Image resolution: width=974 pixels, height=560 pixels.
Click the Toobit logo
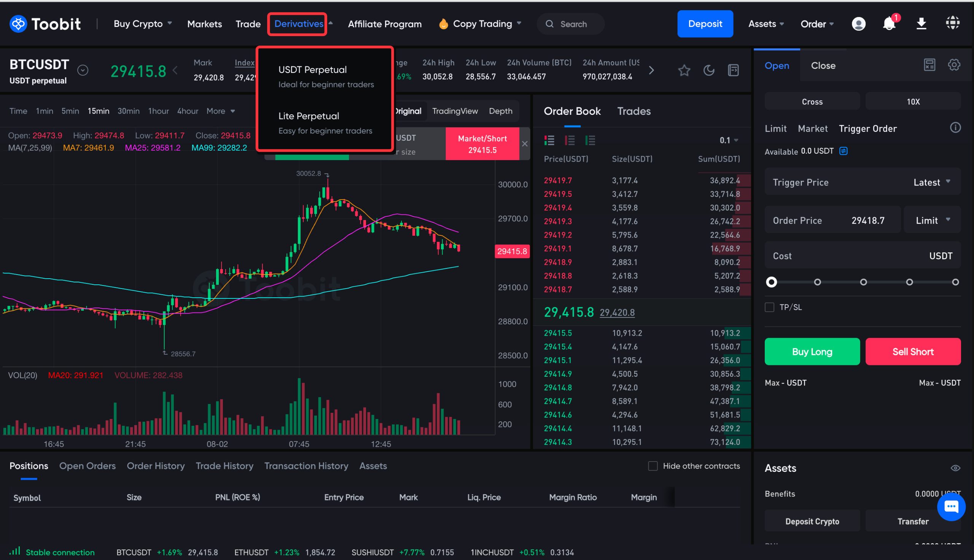coord(45,24)
